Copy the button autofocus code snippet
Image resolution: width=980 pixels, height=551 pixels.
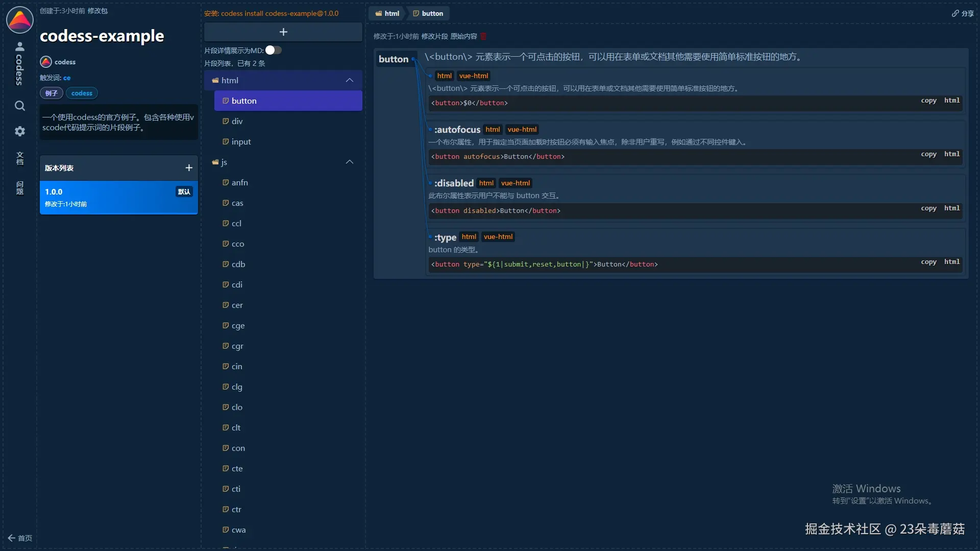pos(928,154)
